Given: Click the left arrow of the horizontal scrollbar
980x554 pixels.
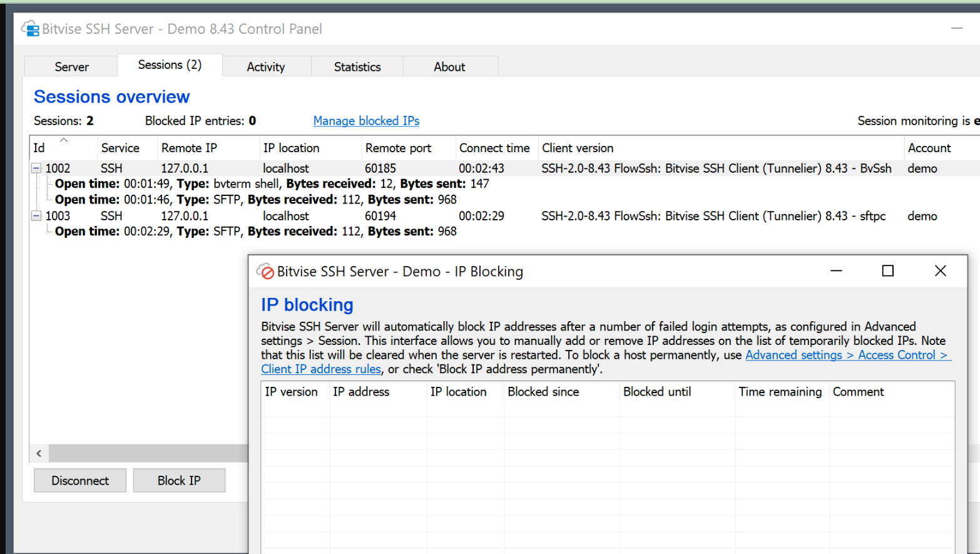Looking at the screenshot, I should point(38,453).
